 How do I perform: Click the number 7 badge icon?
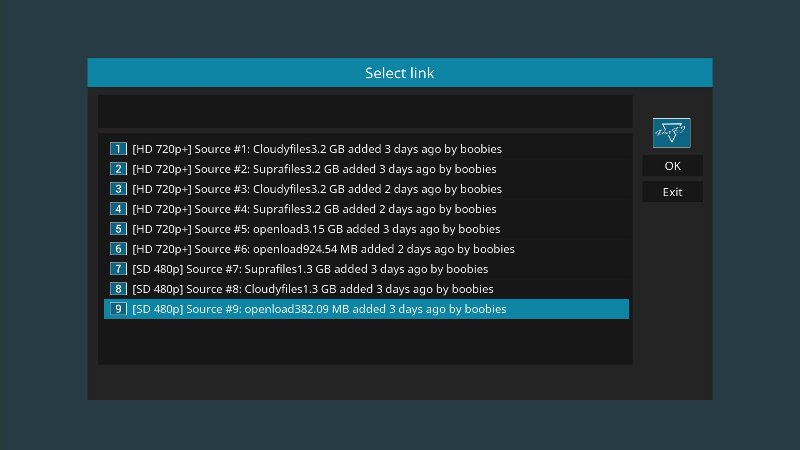coord(118,268)
